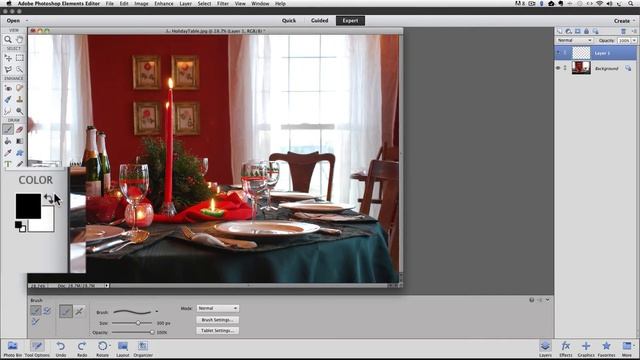
Task: Open the Effects panel
Action: point(565,349)
